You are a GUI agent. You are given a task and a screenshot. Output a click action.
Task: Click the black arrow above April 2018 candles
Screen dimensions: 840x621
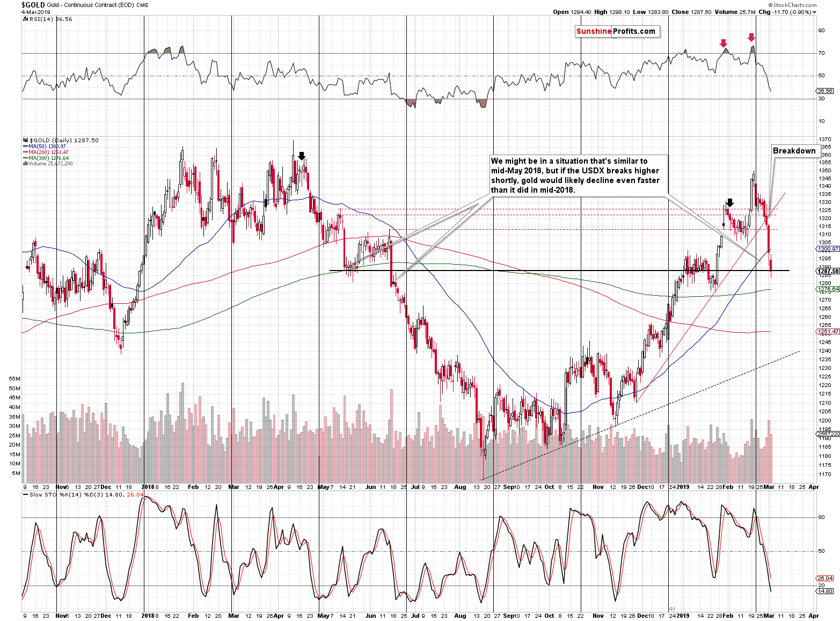(x=302, y=156)
